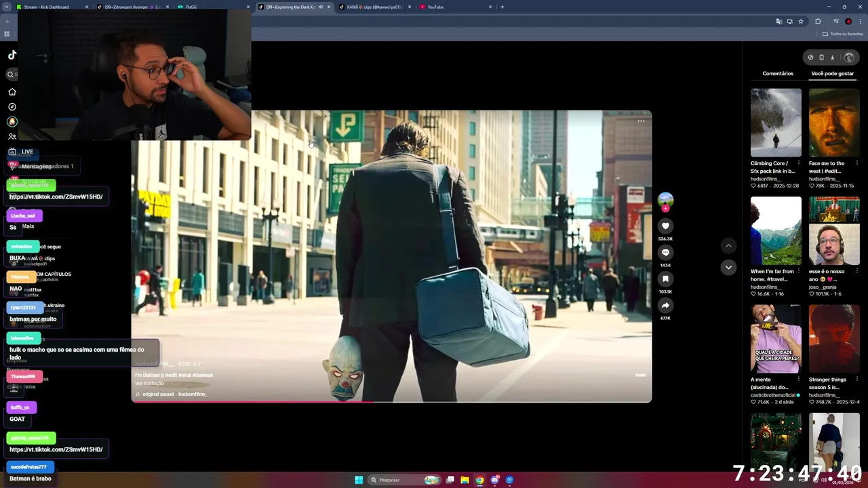Open Home icon in TikTok sidebar
This screenshot has height=488, width=868.
pos(12,91)
